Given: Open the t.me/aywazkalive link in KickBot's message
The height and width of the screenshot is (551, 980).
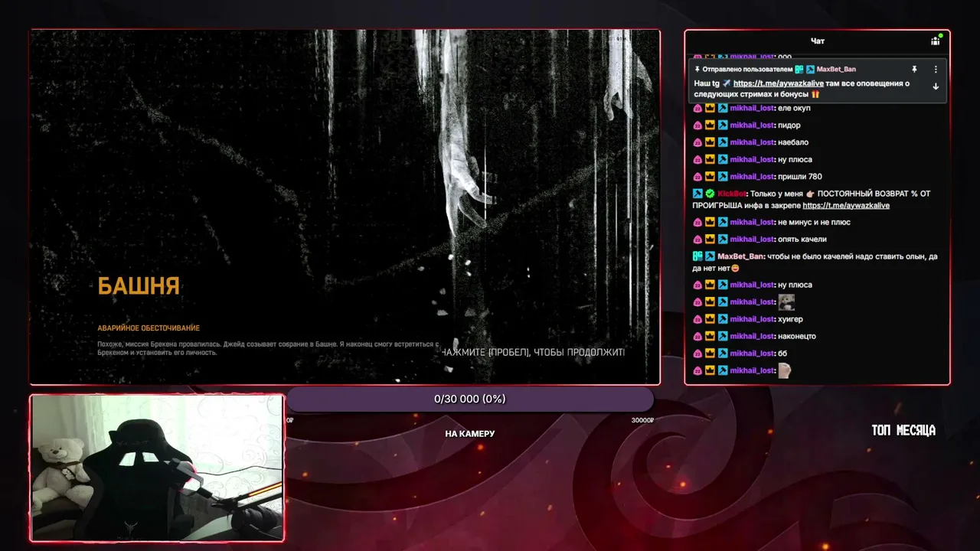Looking at the screenshot, I should coord(846,205).
